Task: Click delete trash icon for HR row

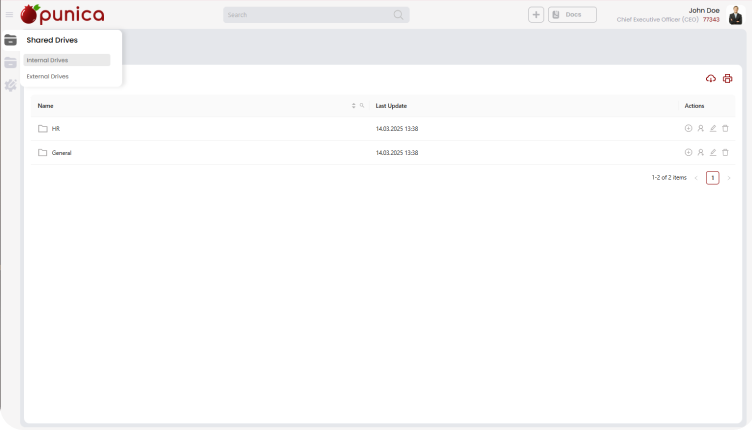Action: pyautogui.click(x=725, y=128)
